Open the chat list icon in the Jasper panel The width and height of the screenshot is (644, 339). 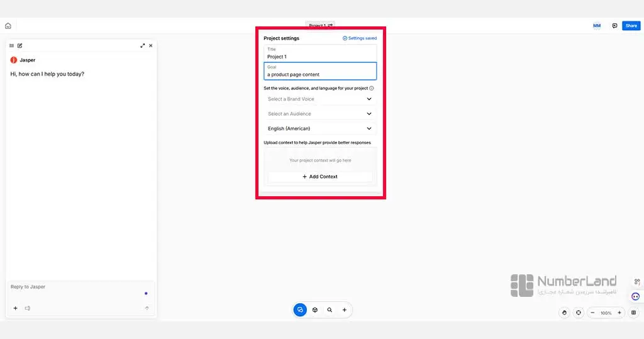(11, 46)
